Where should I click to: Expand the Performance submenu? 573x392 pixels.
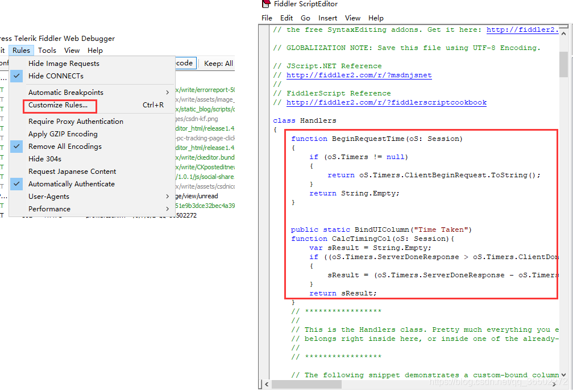92,209
